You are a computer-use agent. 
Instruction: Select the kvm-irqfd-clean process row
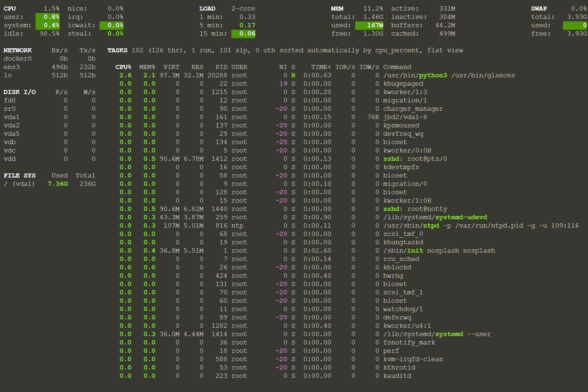pos(281,359)
